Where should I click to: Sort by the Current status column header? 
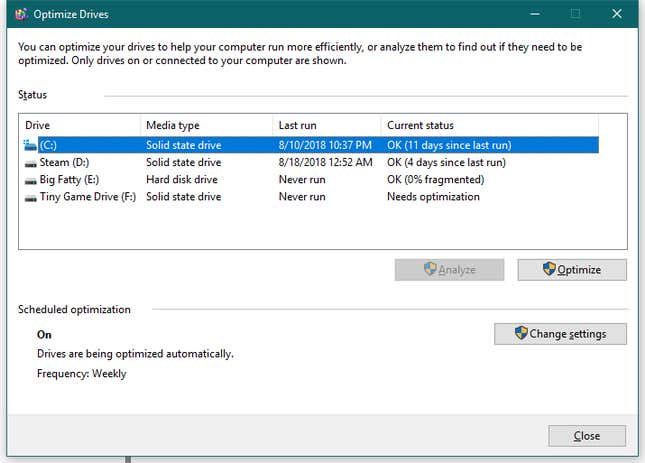click(x=490, y=125)
